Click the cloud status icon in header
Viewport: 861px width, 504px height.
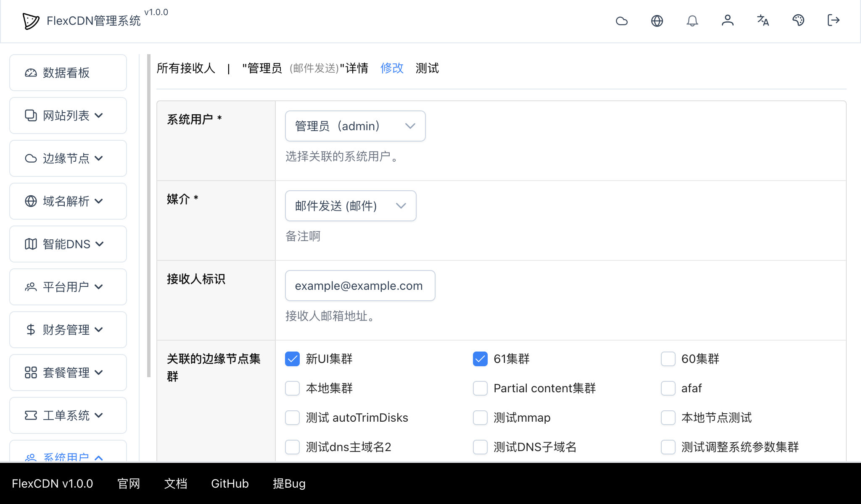[x=622, y=20]
